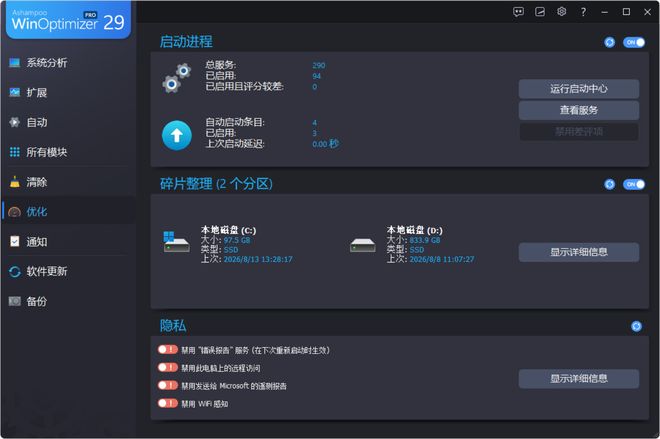Click the 清除 broom icon
The height and width of the screenshot is (439, 660).
[15, 182]
